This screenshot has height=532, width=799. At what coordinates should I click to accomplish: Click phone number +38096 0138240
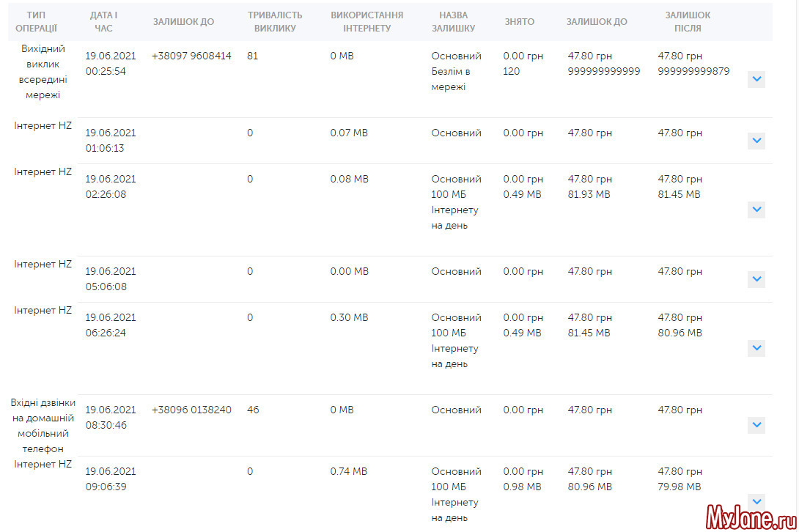point(191,410)
